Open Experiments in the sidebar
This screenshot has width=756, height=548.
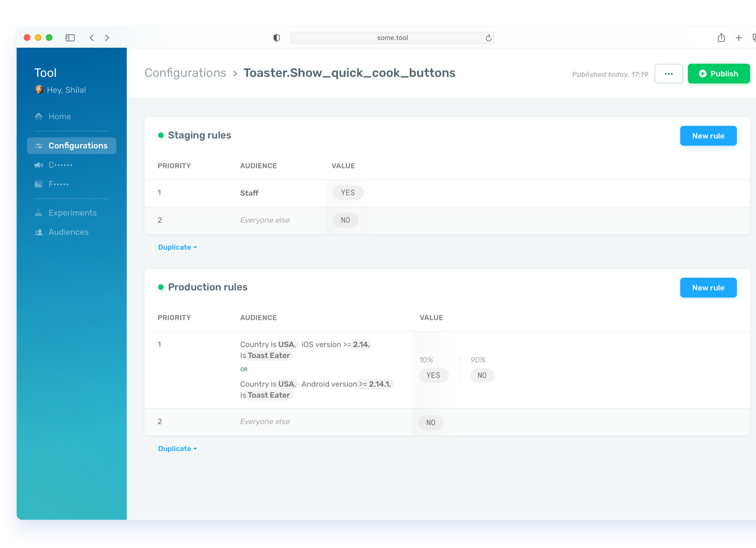click(66, 213)
